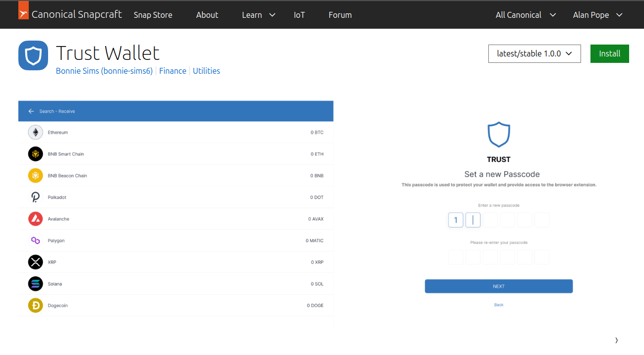
Task: Open publisher Bonnie Sims (bonnie-sims6) link
Action: (104, 71)
